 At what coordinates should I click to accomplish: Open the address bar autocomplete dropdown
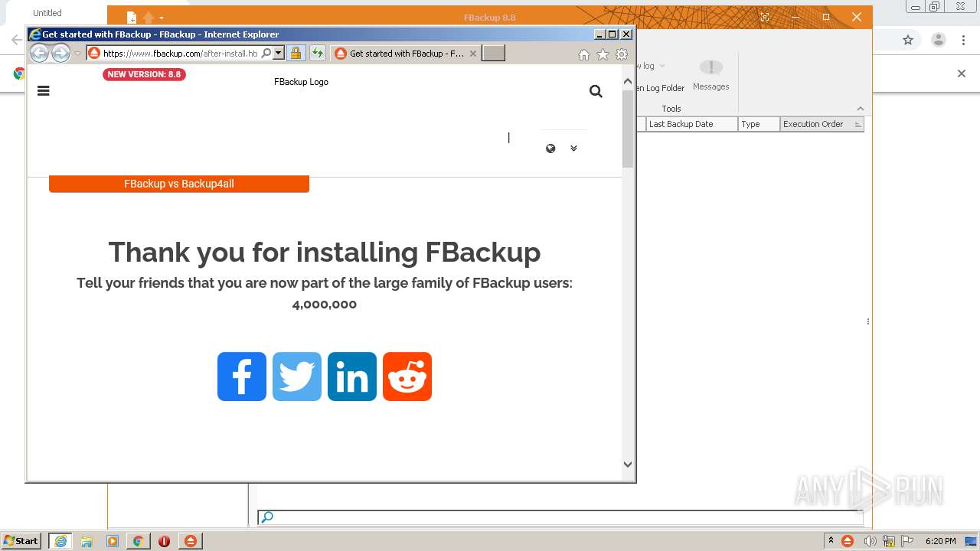(279, 54)
